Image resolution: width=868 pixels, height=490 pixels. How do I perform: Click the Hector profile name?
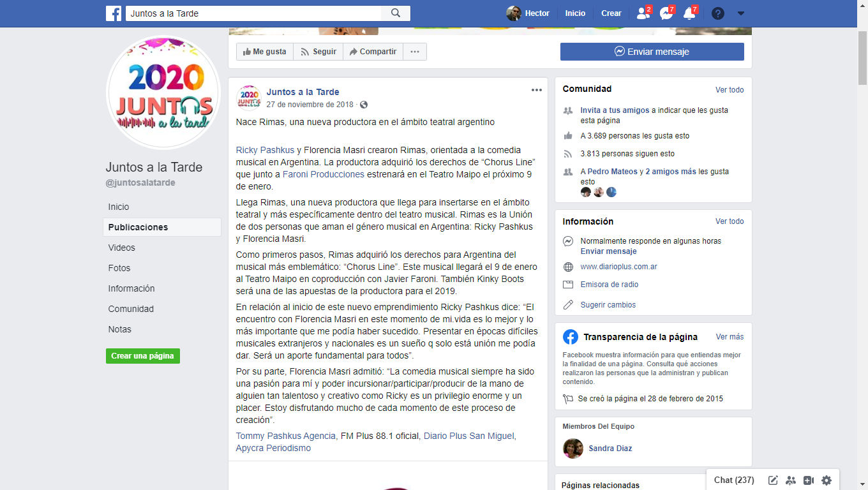click(537, 13)
